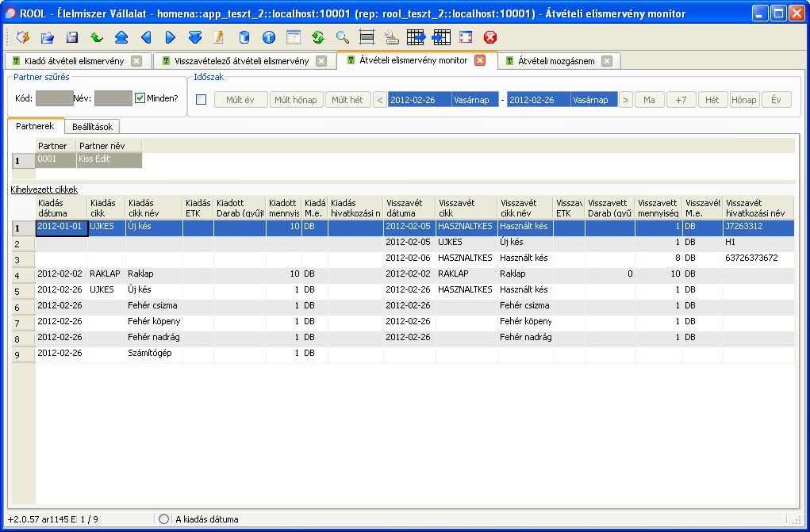Screen dimensions: 810x532
Task: Switch to Beállítások tab
Action: click(90, 127)
